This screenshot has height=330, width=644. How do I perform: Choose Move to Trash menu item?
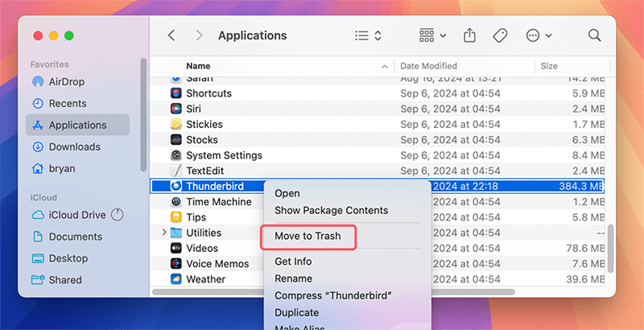click(x=308, y=236)
